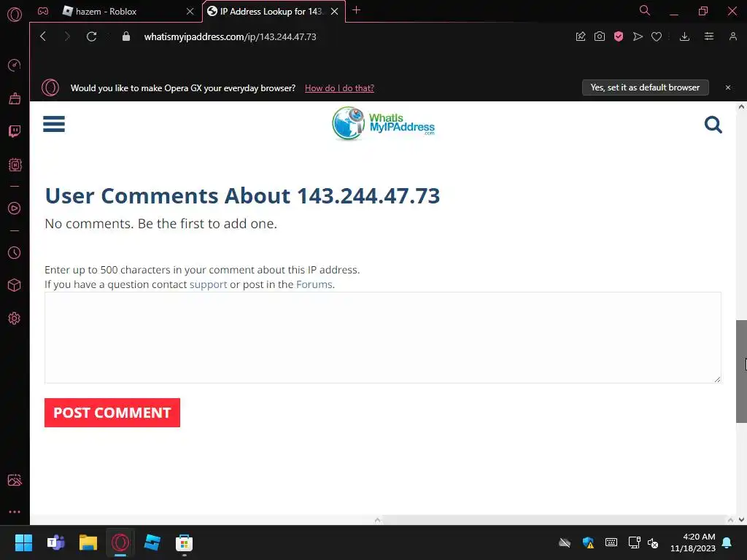The height and width of the screenshot is (560, 747).
Task: Reload the current page
Action: pyautogui.click(x=91, y=36)
